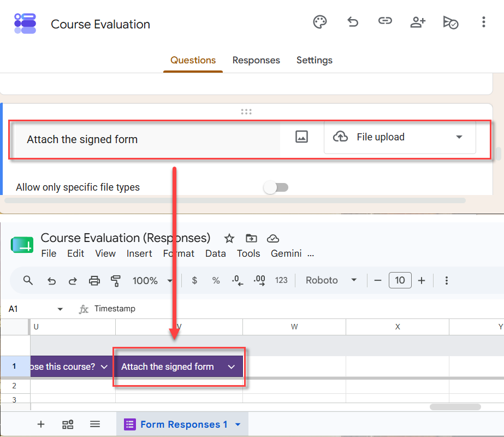Select row 1 header
Viewport: 504px width, 437px height.
tap(15, 366)
